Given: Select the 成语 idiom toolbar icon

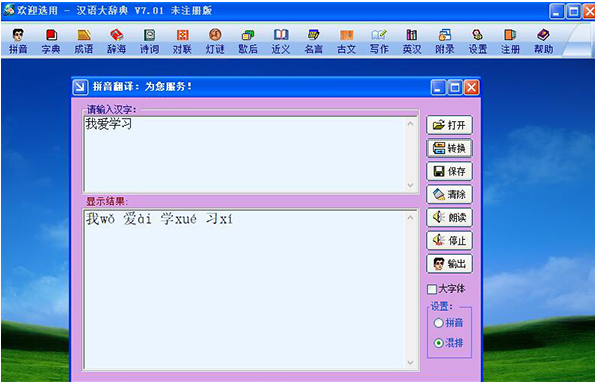Looking at the screenshot, I should coord(83,41).
